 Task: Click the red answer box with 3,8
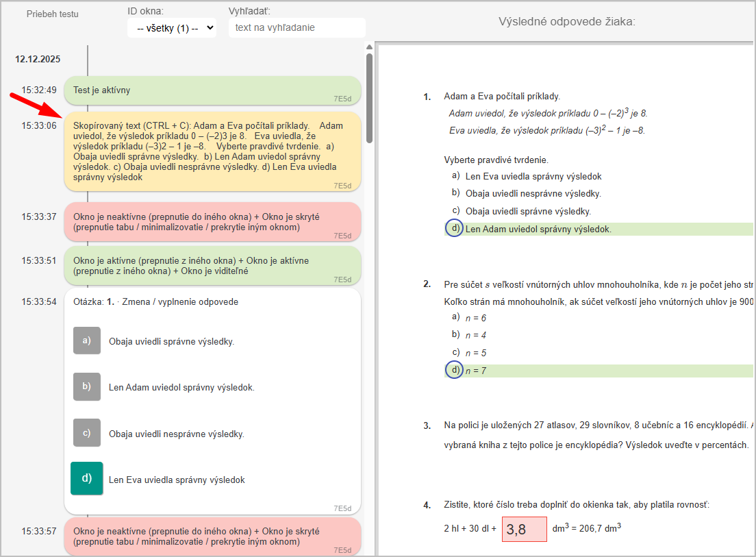525,529
